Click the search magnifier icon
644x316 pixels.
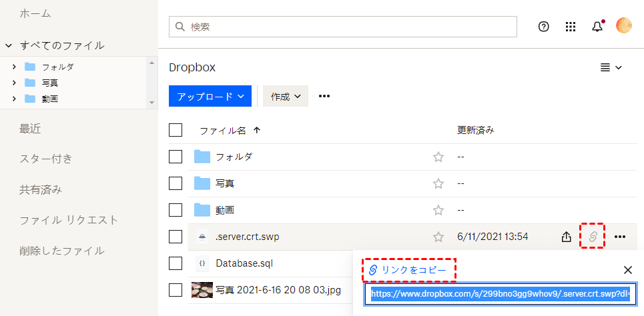(x=180, y=27)
